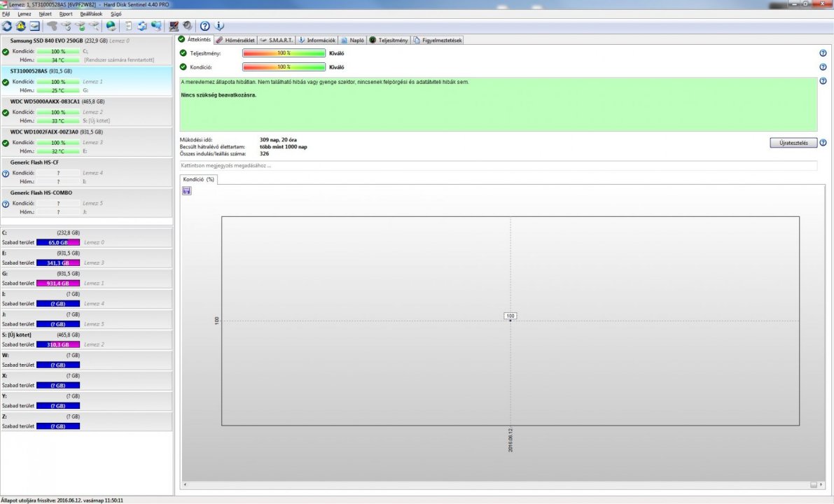Click the Újratesztelés button
Screen dimensions: 834x504
(793, 143)
